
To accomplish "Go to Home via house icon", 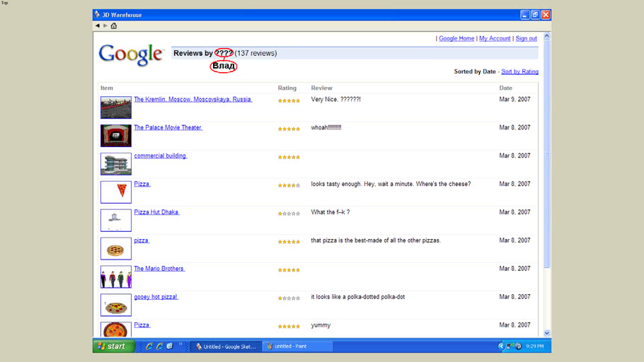I will 114,25.
